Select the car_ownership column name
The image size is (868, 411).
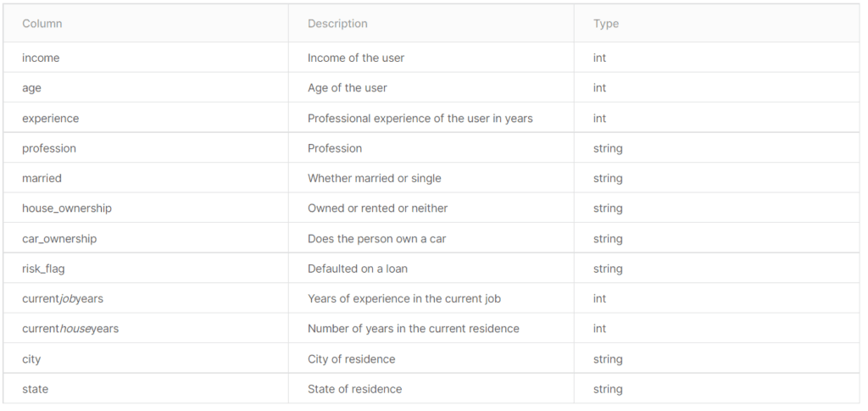59,239
